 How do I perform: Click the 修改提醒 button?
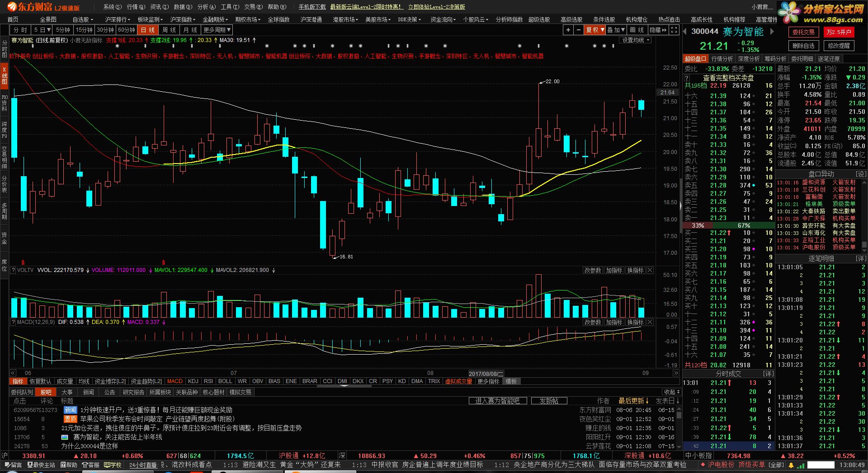[839, 46]
